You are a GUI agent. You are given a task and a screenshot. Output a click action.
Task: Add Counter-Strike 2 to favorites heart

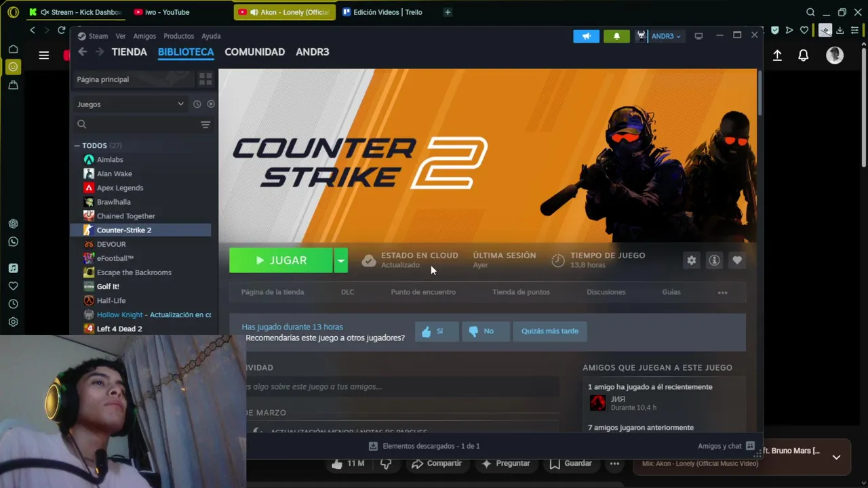(x=737, y=260)
